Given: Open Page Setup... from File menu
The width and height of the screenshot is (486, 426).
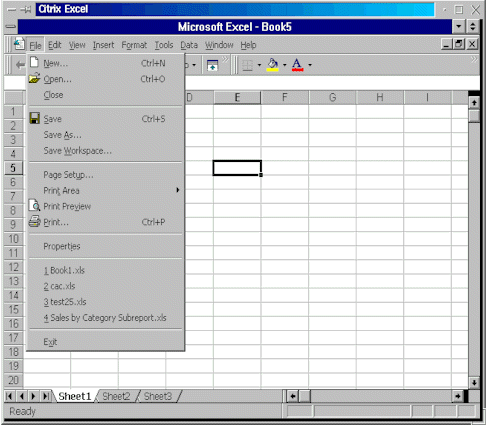Looking at the screenshot, I should tap(105, 175).
